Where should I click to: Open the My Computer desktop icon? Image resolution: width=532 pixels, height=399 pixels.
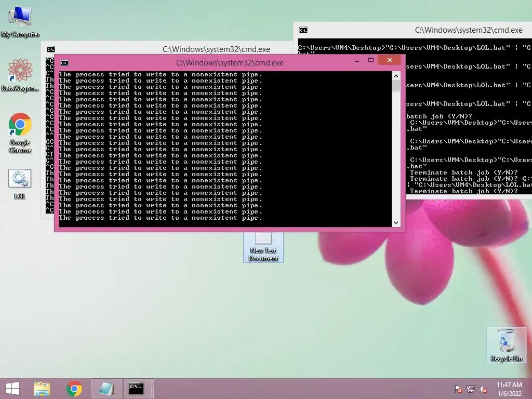20,22
